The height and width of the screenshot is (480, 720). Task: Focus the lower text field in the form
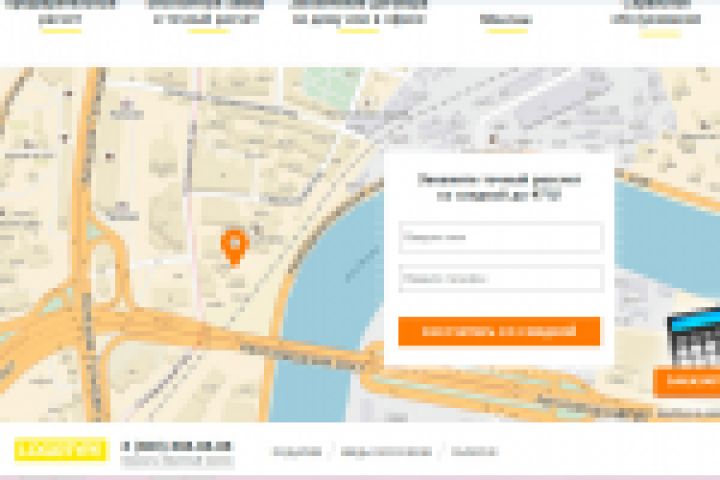tap(500, 278)
